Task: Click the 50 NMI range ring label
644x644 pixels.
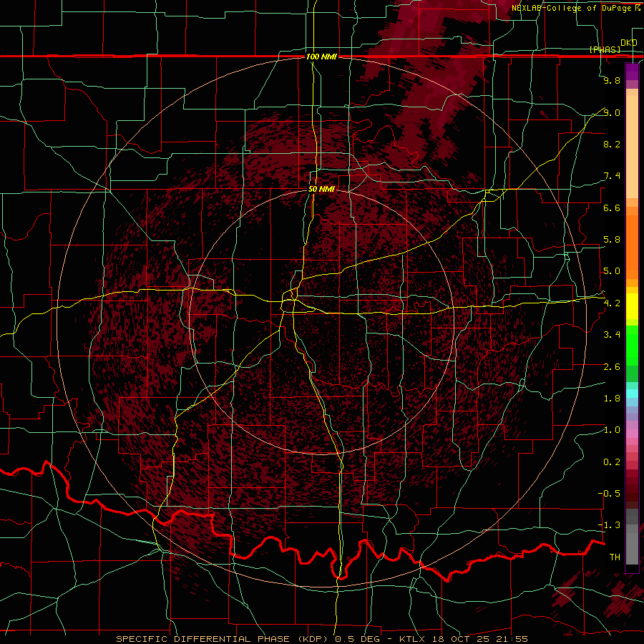Action: (321, 189)
